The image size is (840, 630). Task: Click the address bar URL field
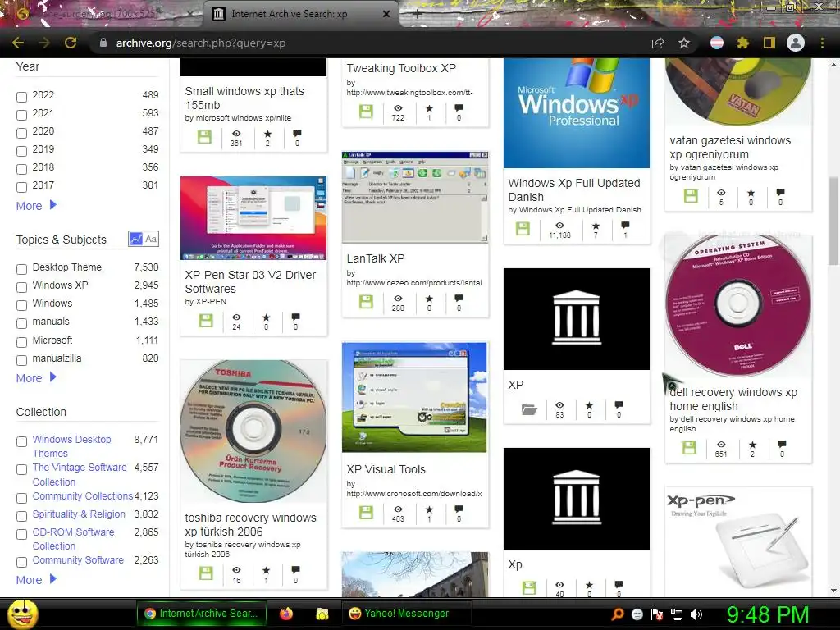click(370, 43)
